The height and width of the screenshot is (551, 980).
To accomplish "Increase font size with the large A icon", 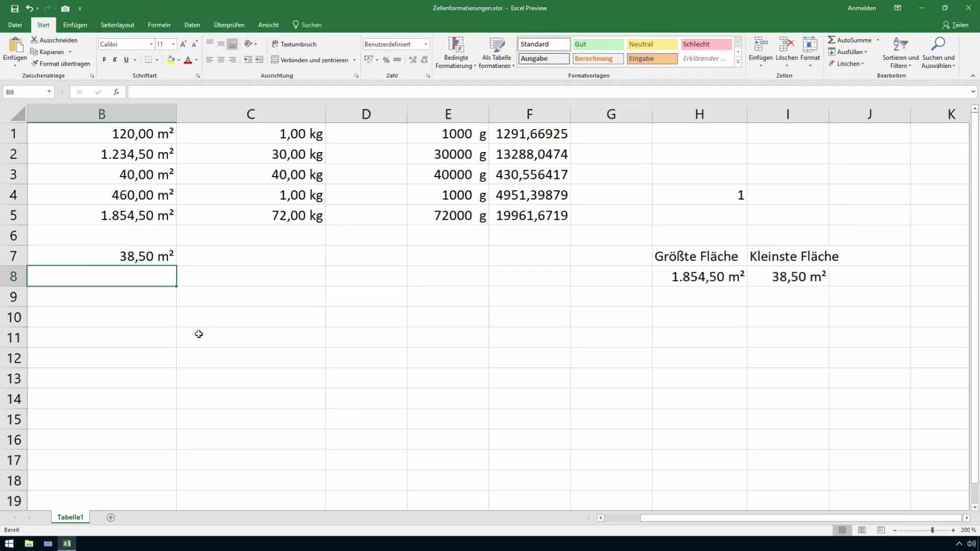I will (183, 44).
